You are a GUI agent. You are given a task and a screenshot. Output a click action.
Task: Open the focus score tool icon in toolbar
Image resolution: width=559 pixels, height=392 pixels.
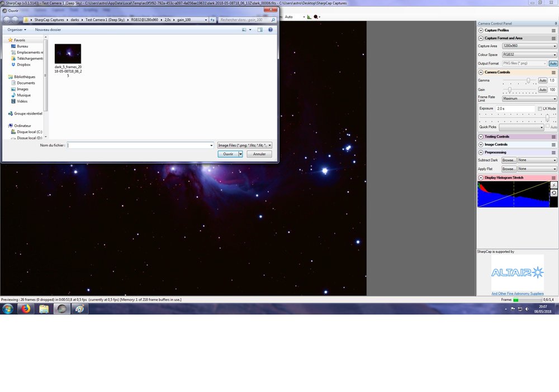316,17
